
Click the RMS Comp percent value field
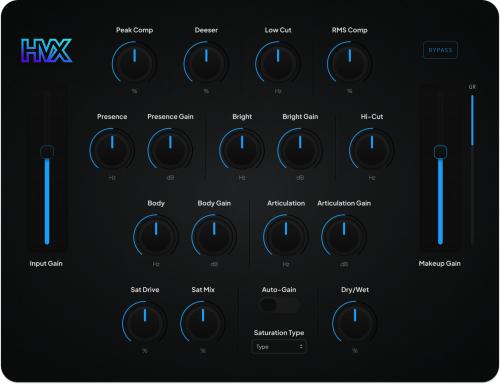click(349, 91)
